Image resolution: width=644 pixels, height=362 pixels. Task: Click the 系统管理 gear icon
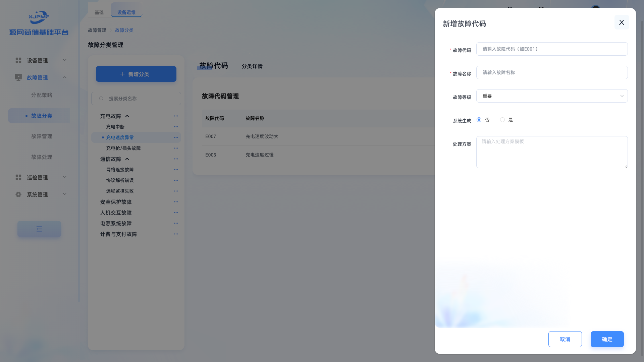(x=18, y=194)
